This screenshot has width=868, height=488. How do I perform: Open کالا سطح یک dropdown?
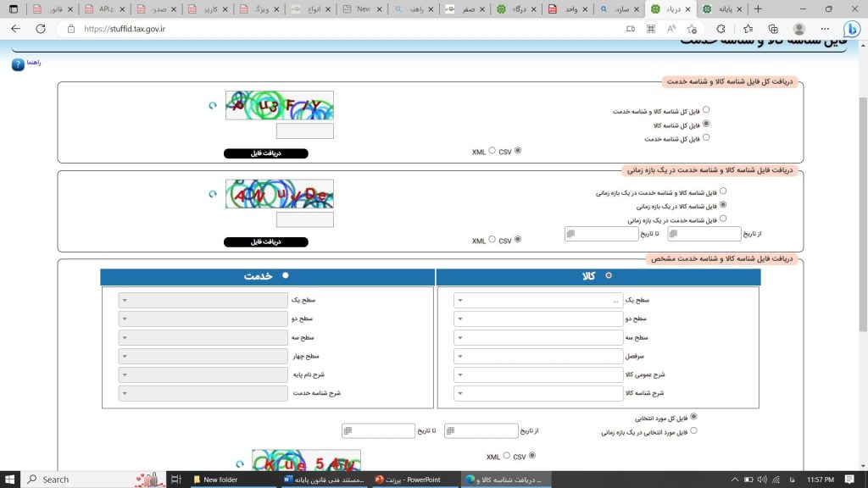coord(538,301)
